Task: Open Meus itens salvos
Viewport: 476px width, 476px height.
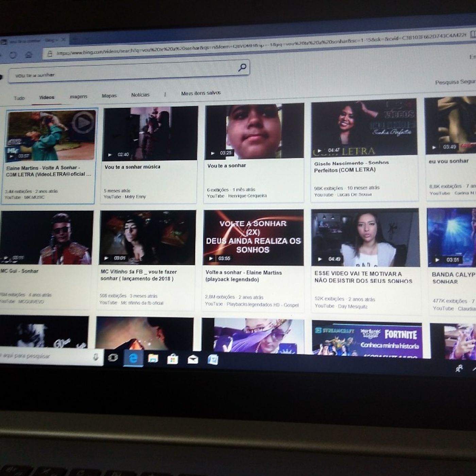Action: [x=201, y=93]
